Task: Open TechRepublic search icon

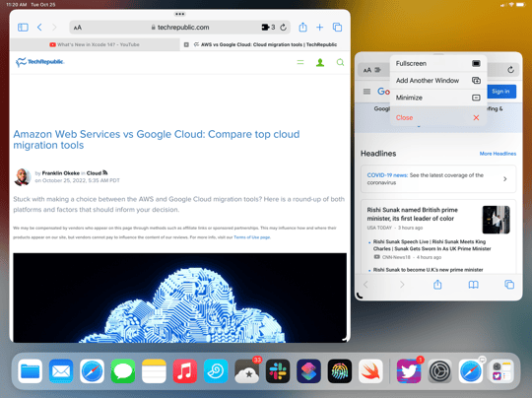Action: 340,62
